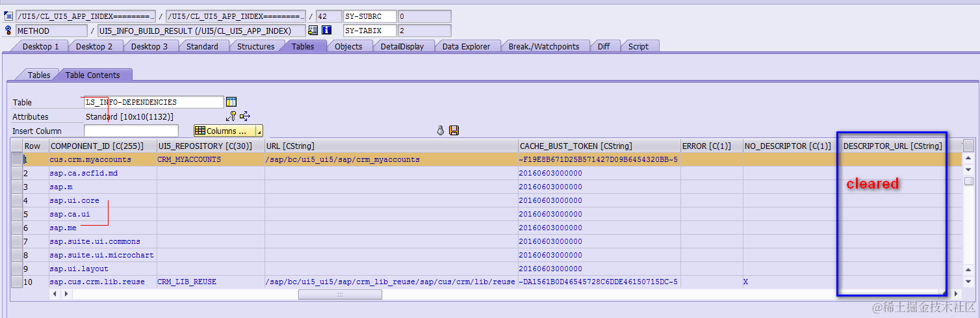Click the SY-SUBRC variable field

(x=369, y=16)
